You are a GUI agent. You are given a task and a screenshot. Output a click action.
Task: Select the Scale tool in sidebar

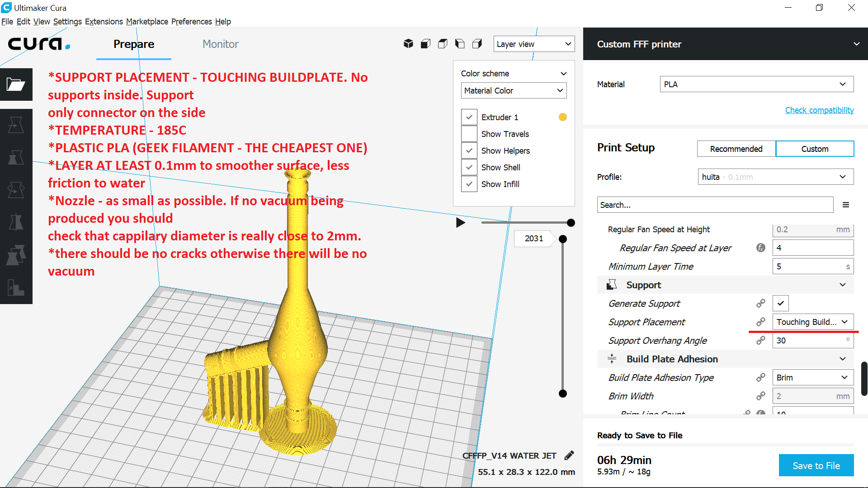(16, 158)
